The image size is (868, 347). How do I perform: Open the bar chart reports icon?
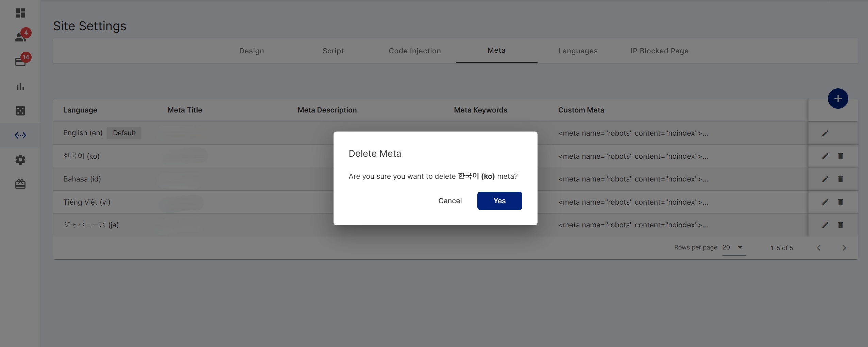(x=20, y=86)
